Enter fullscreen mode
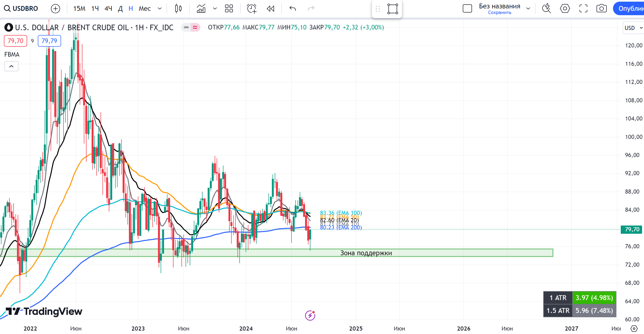The image size is (644, 334). pos(583,8)
